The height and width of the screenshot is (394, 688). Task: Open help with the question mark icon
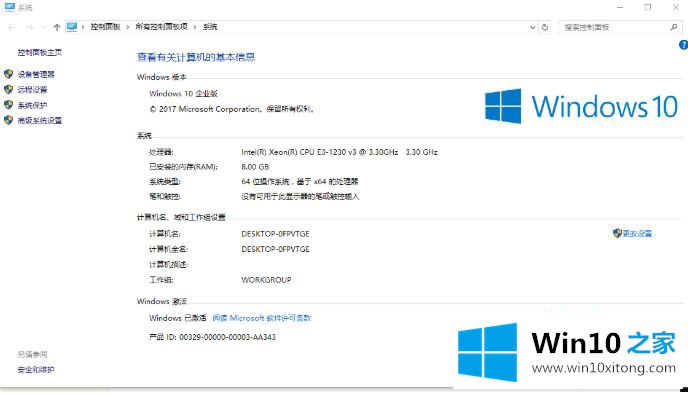[x=684, y=44]
